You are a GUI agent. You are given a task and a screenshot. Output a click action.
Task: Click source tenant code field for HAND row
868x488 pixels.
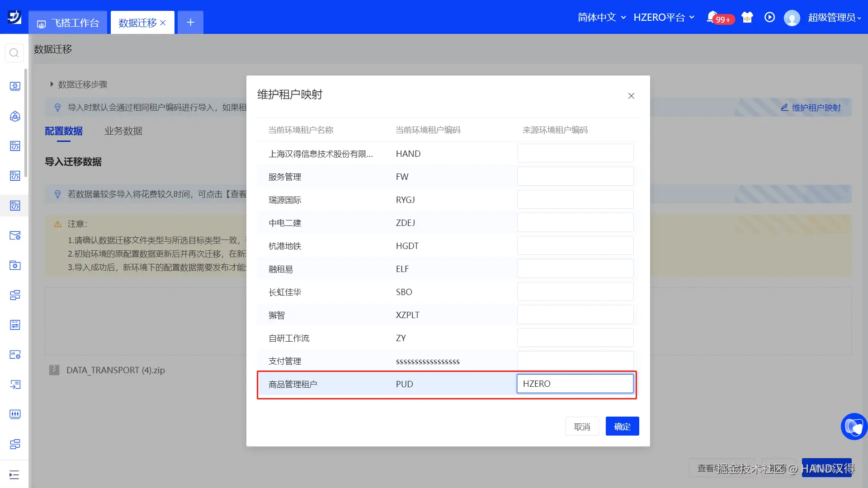click(x=575, y=153)
